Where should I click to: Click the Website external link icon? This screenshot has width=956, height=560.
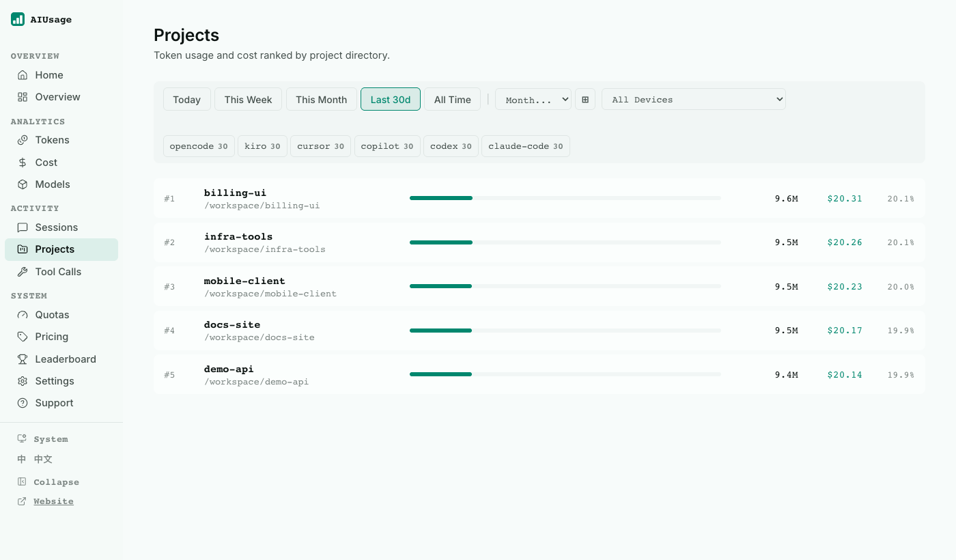(x=22, y=501)
